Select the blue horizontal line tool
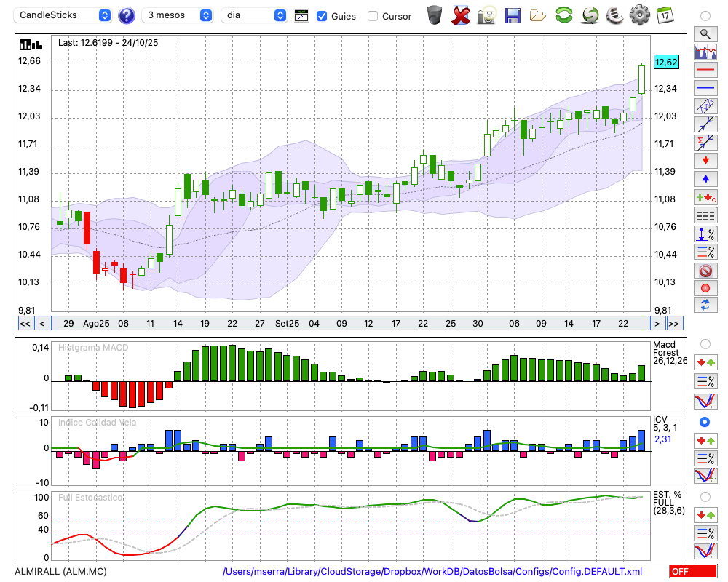The width and height of the screenshot is (728, 582). tap(705, 88)
